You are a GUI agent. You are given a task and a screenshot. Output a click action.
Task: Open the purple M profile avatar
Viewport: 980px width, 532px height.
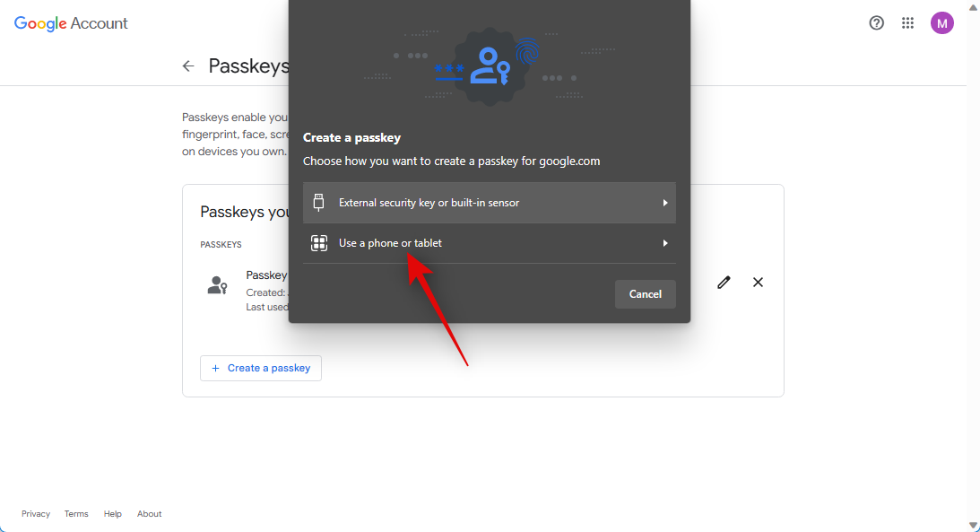(x=941, y=23)
